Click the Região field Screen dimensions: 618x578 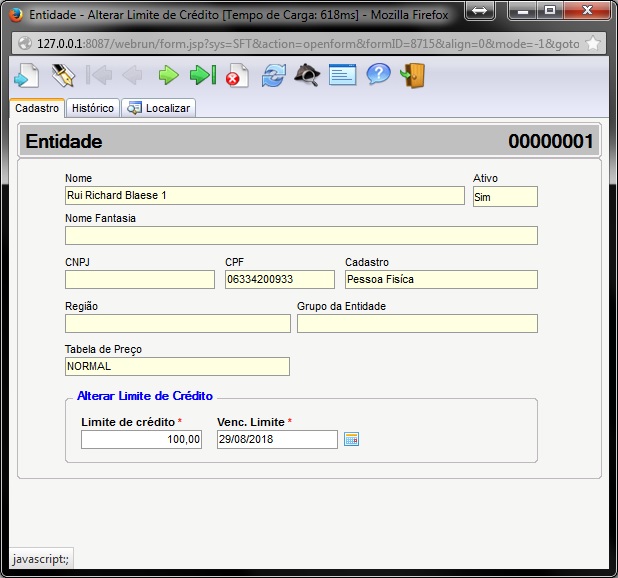[178, 323]
